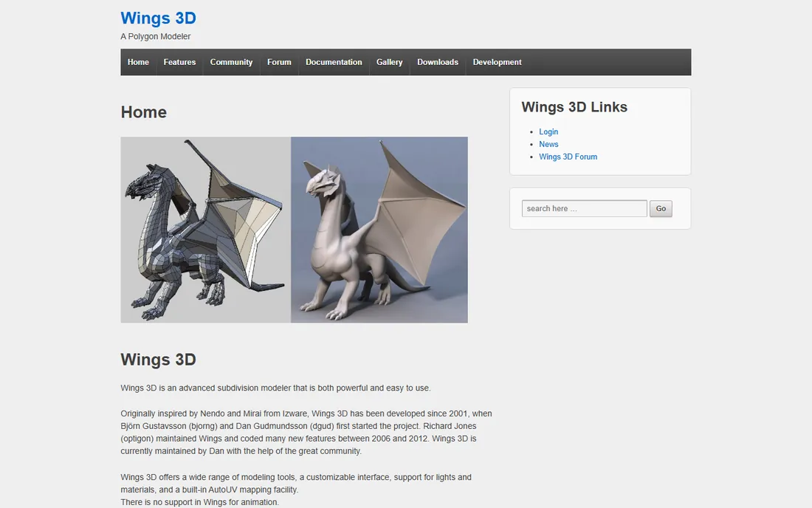Viewport: 812px width, 508px height.
Task: Click the 'A Polygon Modeler' tagline
Action: [155, 36]
